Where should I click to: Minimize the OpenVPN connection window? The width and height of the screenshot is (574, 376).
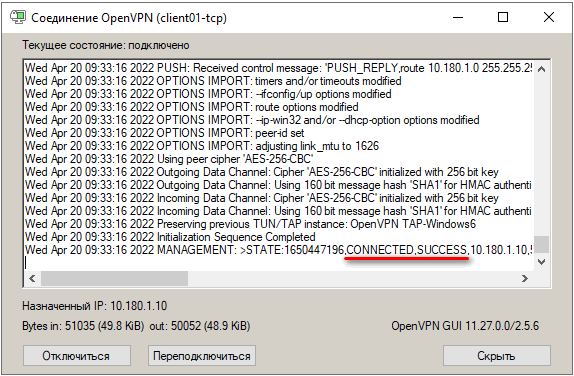pyautogui.click(x=458, y=17)
